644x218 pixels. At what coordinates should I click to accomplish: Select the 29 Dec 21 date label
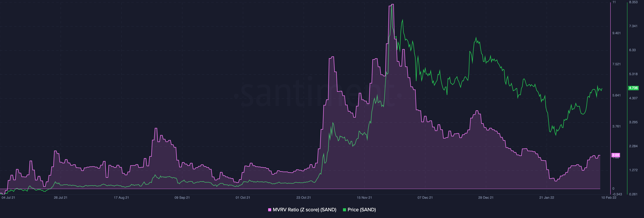coord(486,198)
